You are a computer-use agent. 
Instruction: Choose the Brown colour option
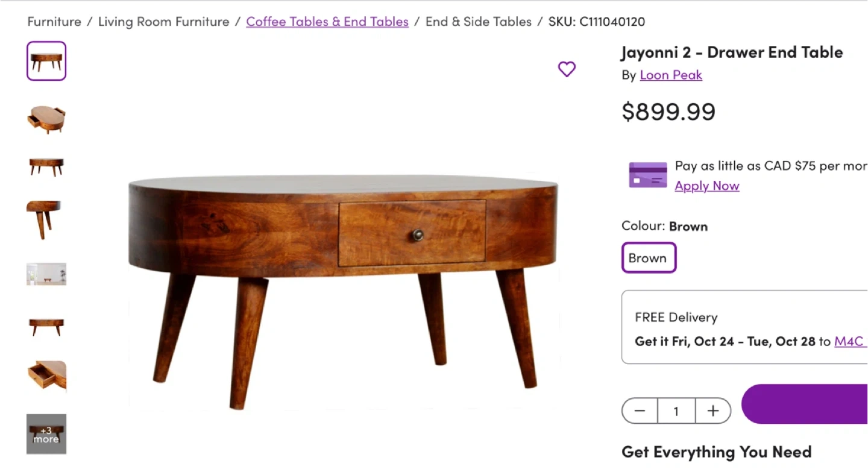[649, 258]
